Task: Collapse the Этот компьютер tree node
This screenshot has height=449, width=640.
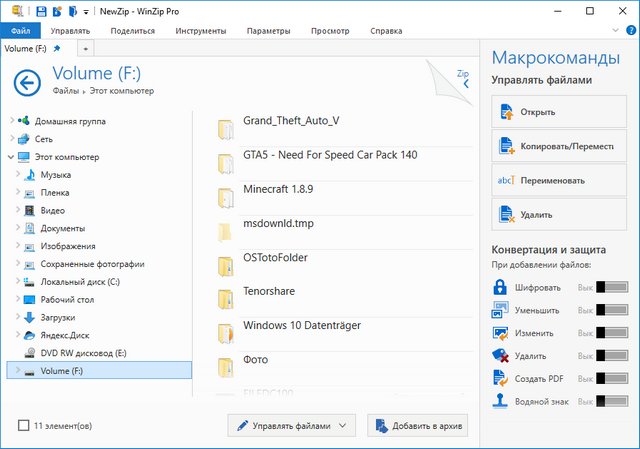Action: tap(10, 157)
